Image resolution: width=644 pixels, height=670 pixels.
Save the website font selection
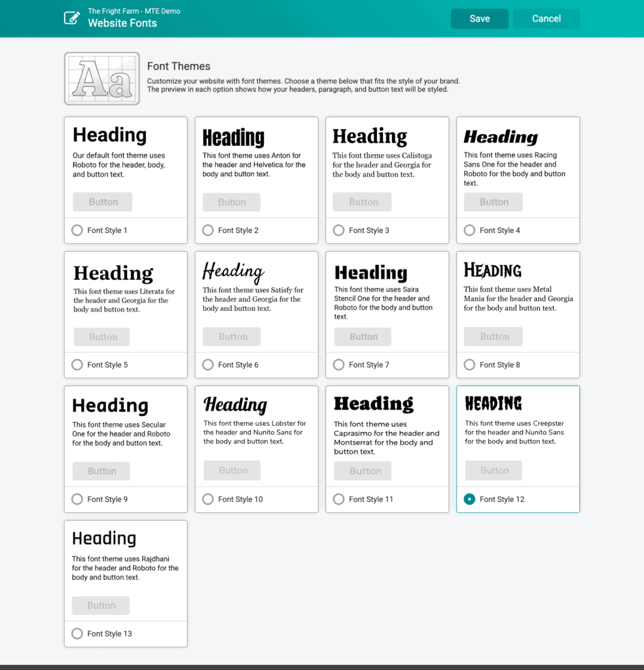[480, 19]
